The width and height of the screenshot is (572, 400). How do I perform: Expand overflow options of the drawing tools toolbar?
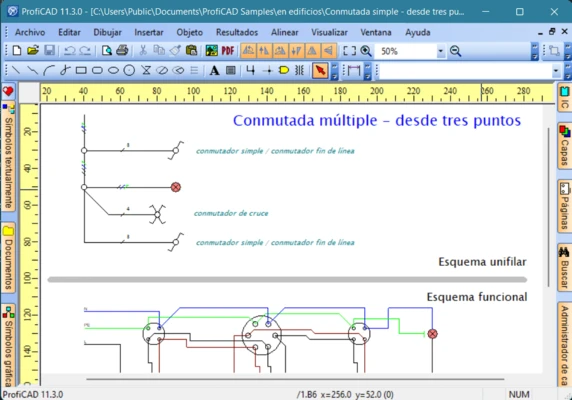tap(335, 71)
